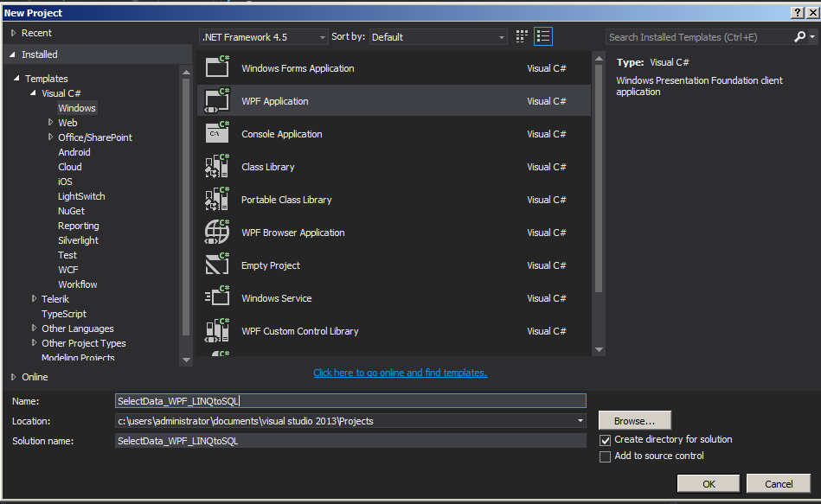Viewport: 821px width, 504px height.
Task: Uncheck Create directory for solution
Action: tap(606, 440)
